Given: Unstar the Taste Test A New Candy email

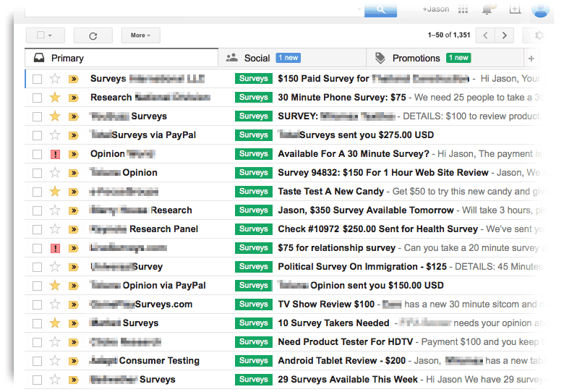Looking at the screenshot, I should tap(55, 192).
